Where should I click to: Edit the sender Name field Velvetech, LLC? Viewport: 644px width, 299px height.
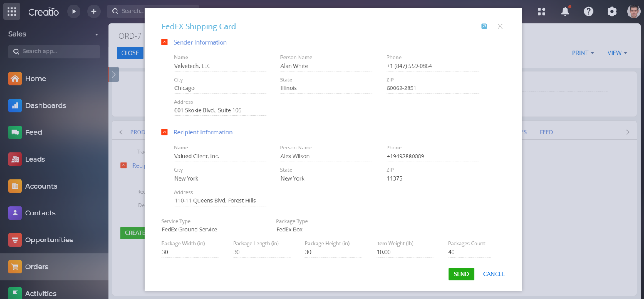tap(220, 66)
